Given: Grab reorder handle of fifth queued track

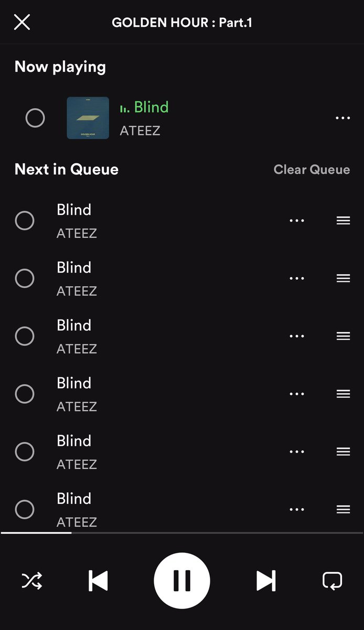Looking at the screenshot, I should tap(343, 451).
